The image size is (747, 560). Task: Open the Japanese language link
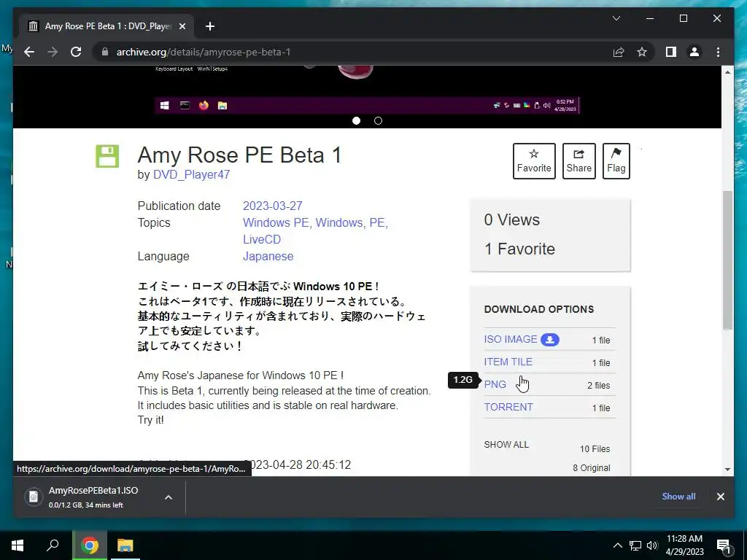pyautogui.click(x=268, y=256)
